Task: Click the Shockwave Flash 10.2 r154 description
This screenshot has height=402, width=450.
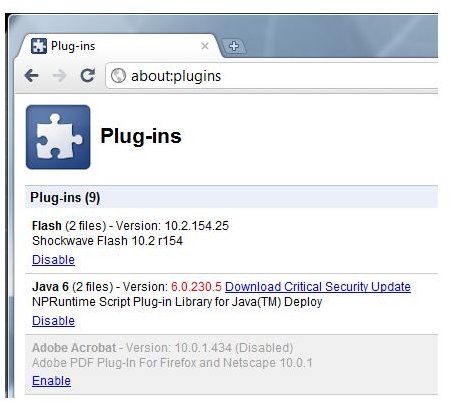Action: 107,241
